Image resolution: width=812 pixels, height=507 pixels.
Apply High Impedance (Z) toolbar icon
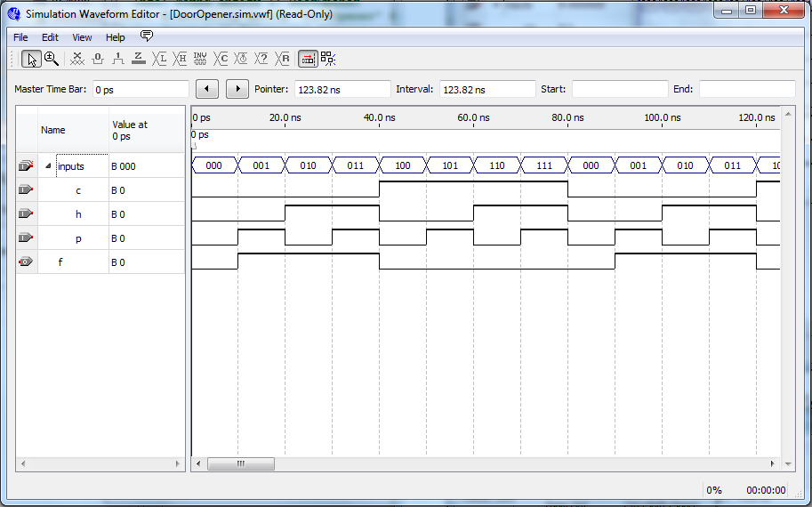(x=138, y=59)
